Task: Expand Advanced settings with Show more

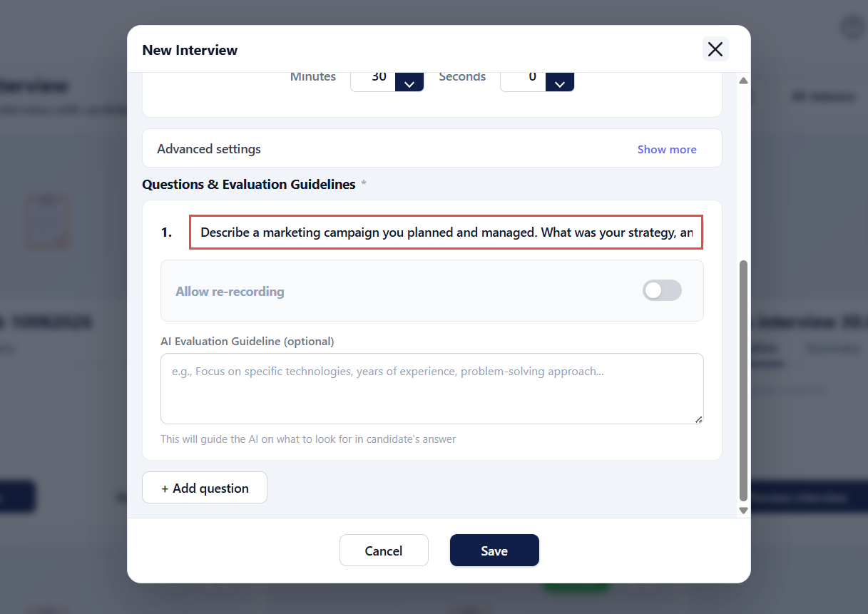Action: 667,149
